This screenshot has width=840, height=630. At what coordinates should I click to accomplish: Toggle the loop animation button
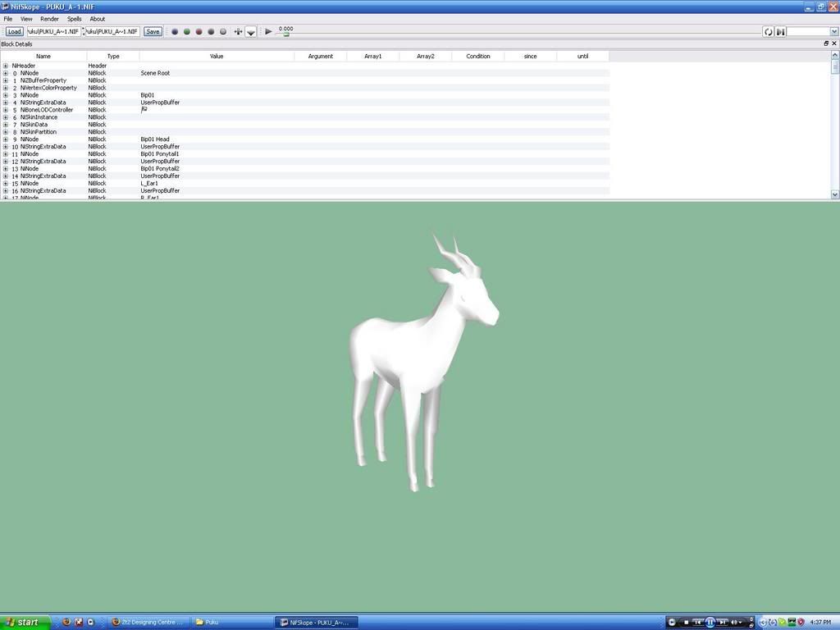click(769, 32)
